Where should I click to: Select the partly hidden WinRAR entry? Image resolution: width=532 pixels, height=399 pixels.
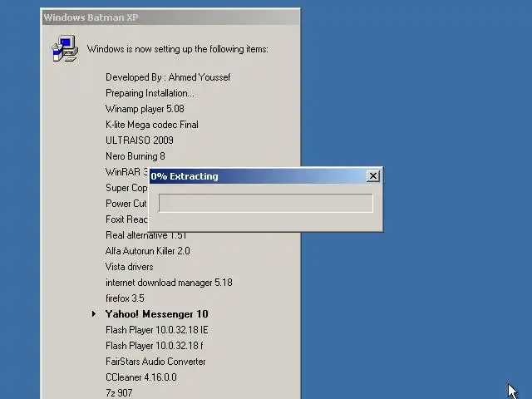click(x=127, y=172)
